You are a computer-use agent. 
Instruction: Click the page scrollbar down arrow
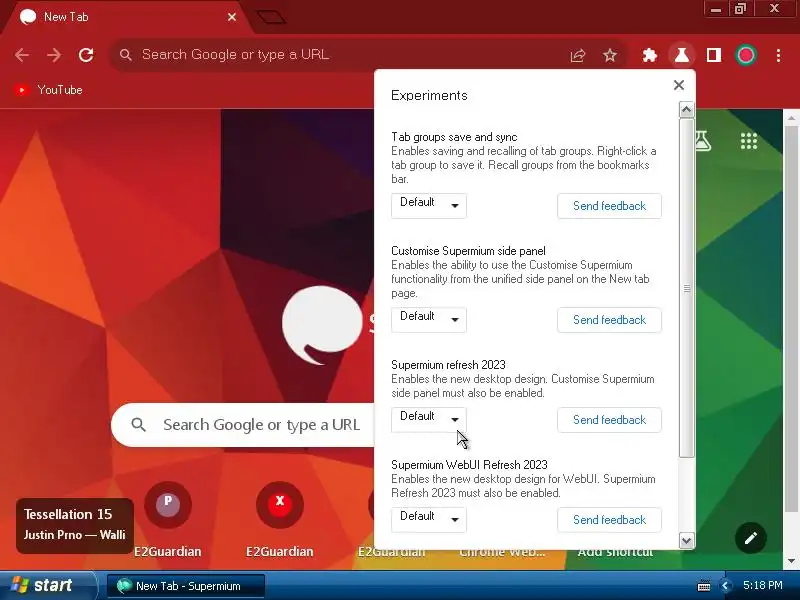pyautogui.click(x=791, y=561)
